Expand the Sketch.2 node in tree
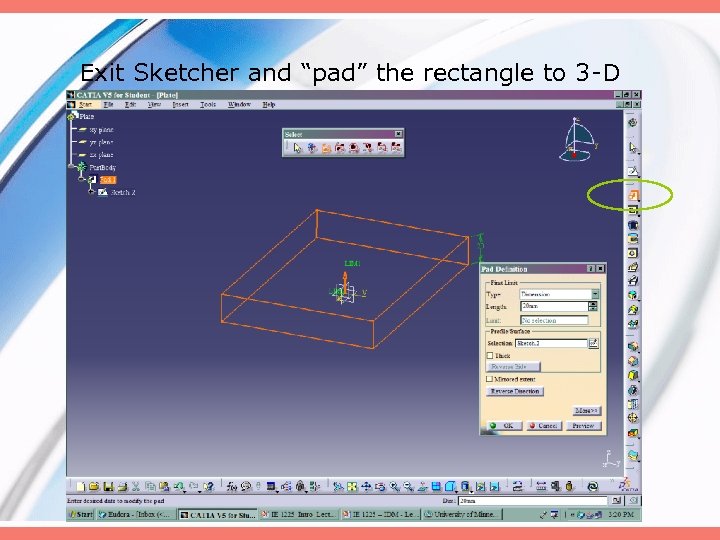The width and height of the screenshot is (720, 540). point(92,191)
